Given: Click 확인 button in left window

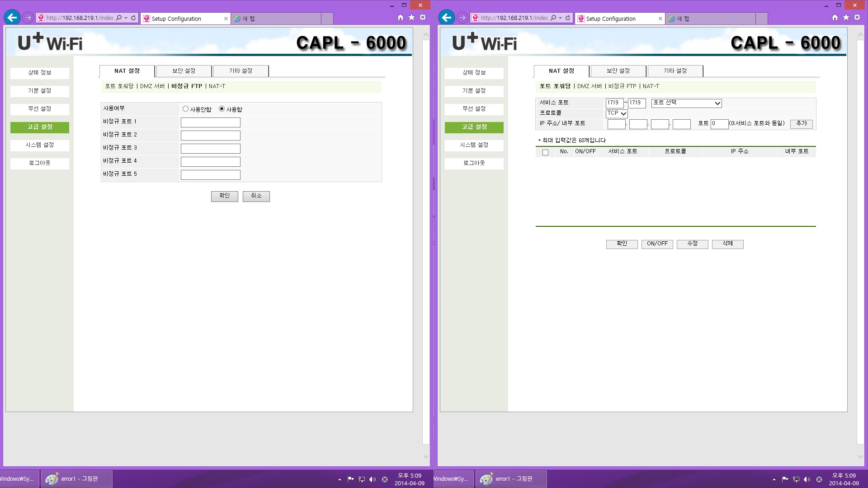Looking at the screenshot, I should click(225, 196).
